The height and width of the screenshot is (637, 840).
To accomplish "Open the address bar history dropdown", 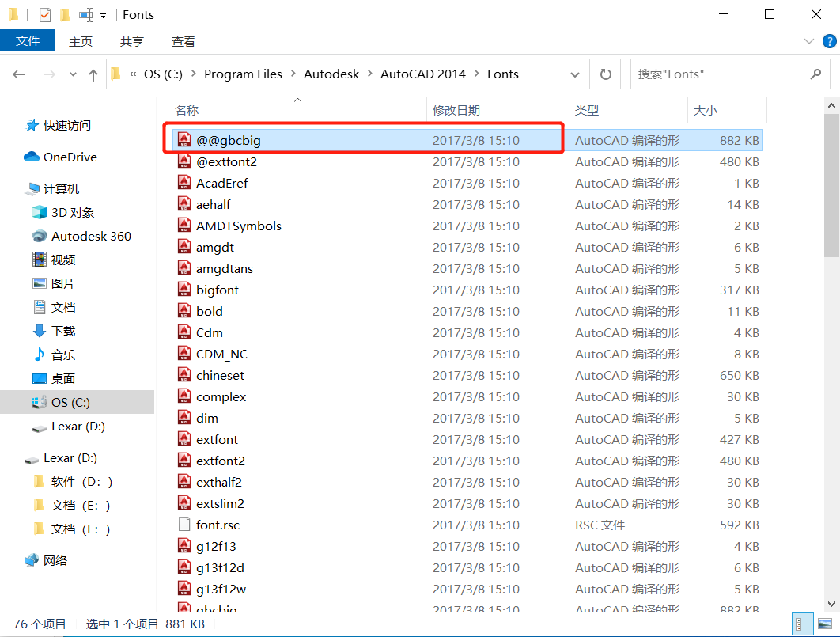I will [x=575, y=74].
